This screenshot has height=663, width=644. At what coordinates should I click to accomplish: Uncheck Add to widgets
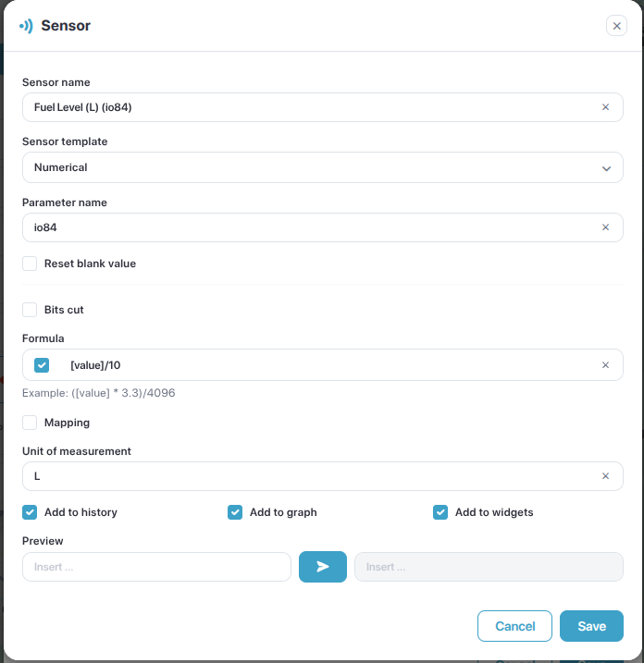coord(440,512)
